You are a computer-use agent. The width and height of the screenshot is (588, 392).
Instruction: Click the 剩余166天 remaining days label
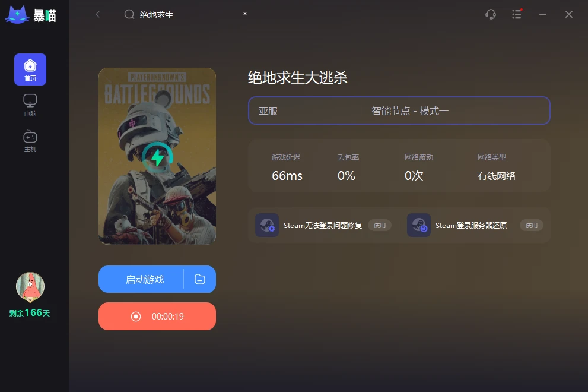click(30, 313)
